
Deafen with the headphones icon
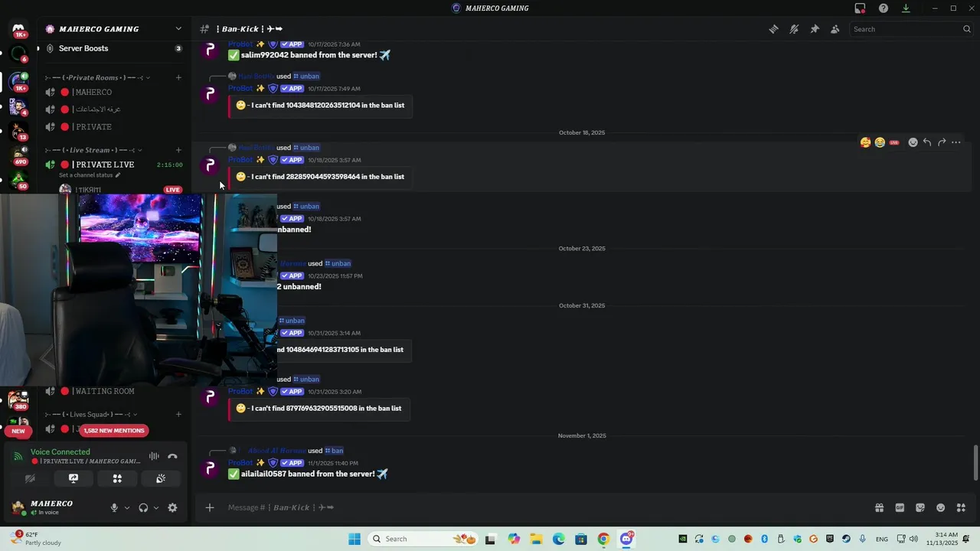pos(143,507)
